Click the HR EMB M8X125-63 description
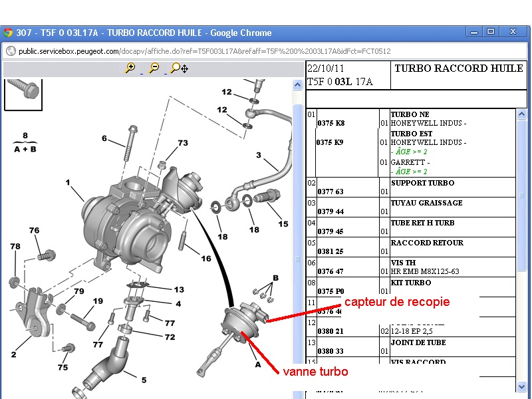The width and height of the screenshot is (532, 399). coord(425,271)
